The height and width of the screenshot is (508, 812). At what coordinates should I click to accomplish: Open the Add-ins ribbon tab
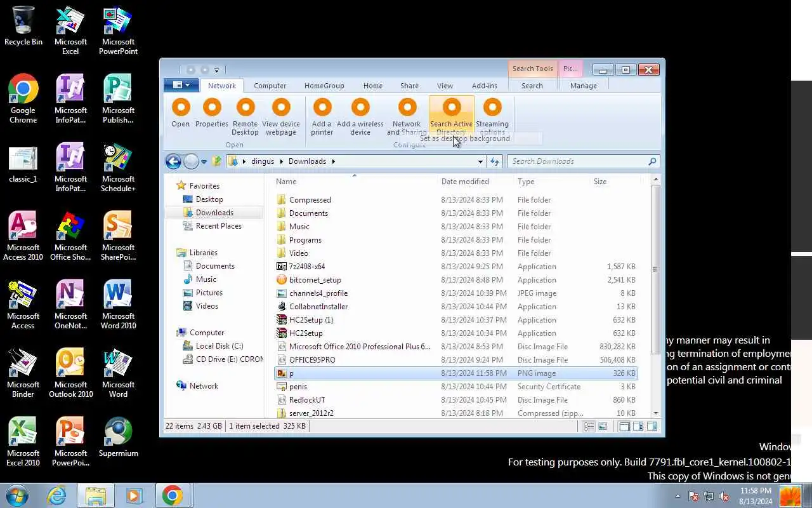[x=485, y=86]
